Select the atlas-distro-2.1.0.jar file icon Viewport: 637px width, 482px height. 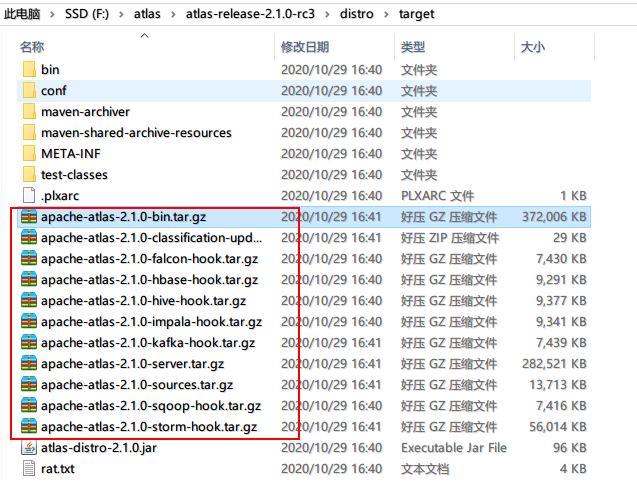coord(28,448)
